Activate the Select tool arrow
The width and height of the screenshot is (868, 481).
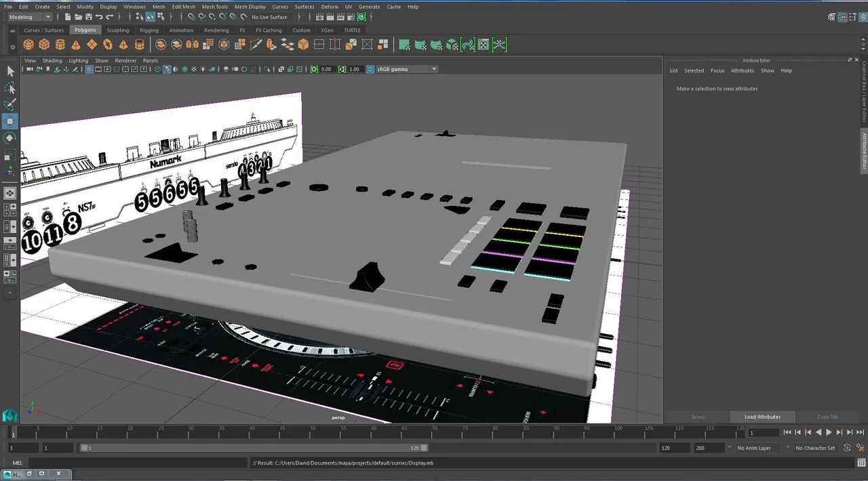[10, 71]
